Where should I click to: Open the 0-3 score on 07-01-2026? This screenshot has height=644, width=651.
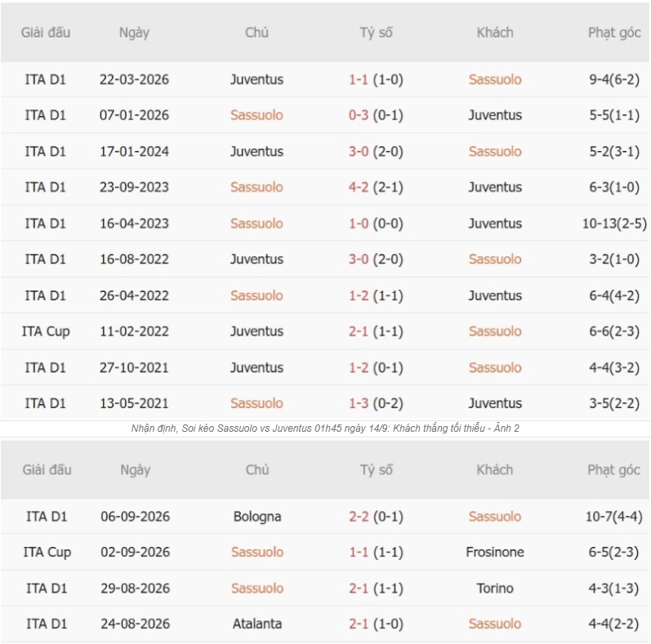(359, 115)
